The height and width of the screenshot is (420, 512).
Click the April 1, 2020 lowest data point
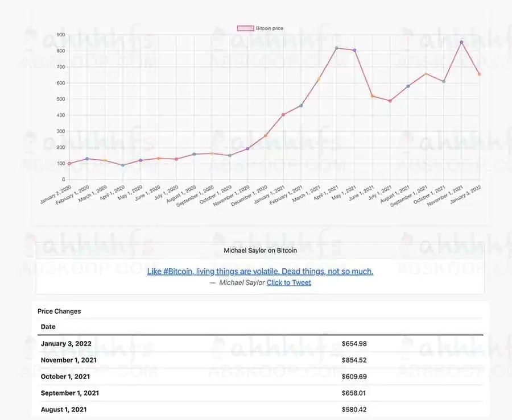[x=123, y=165]
